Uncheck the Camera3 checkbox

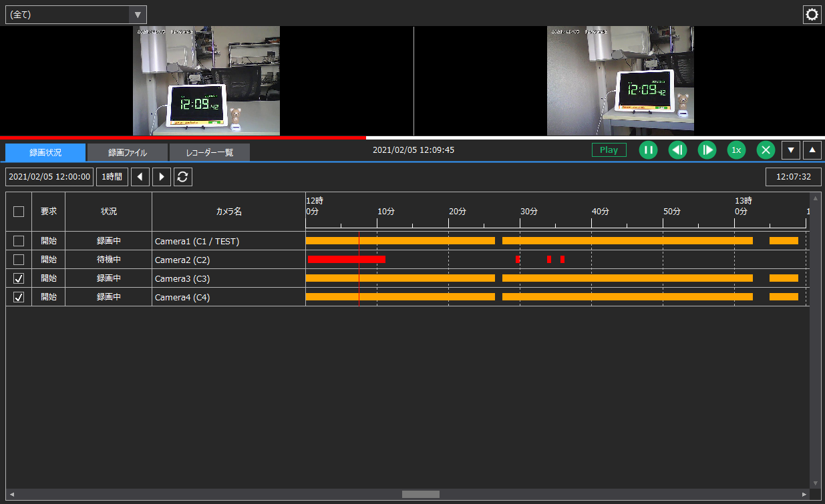pyautogui.click(x=18, y=278)
